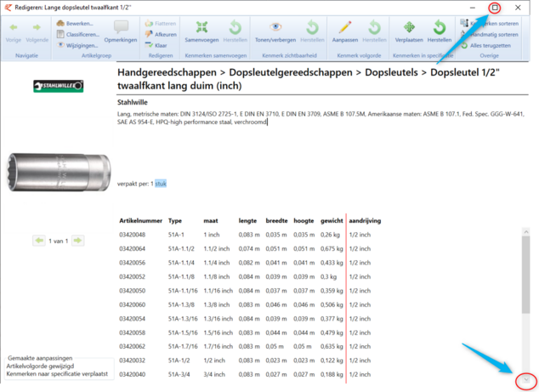
Task: Click Handmatig sorteren option
Action: pyautogui.click(x=490, y=34)
